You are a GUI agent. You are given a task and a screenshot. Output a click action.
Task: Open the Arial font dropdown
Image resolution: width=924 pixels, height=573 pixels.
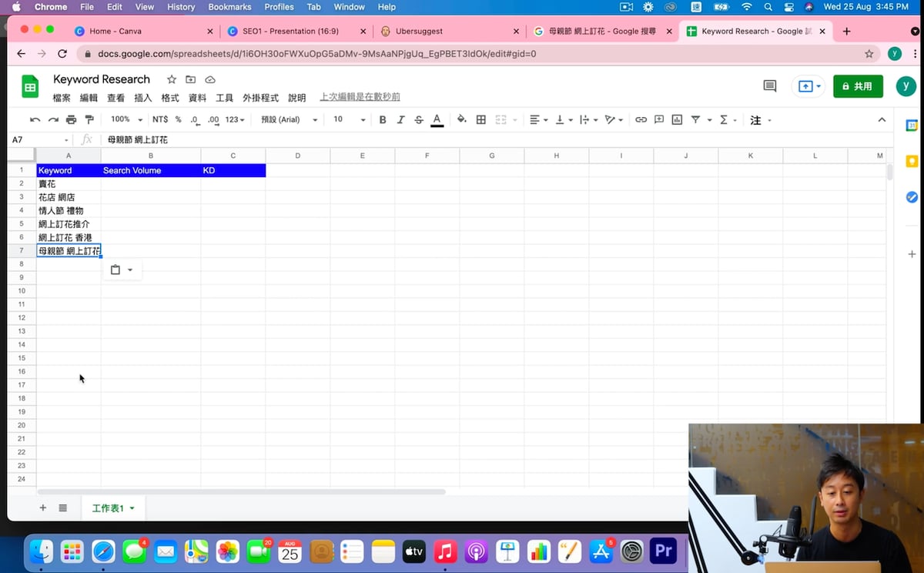[289, 120]
